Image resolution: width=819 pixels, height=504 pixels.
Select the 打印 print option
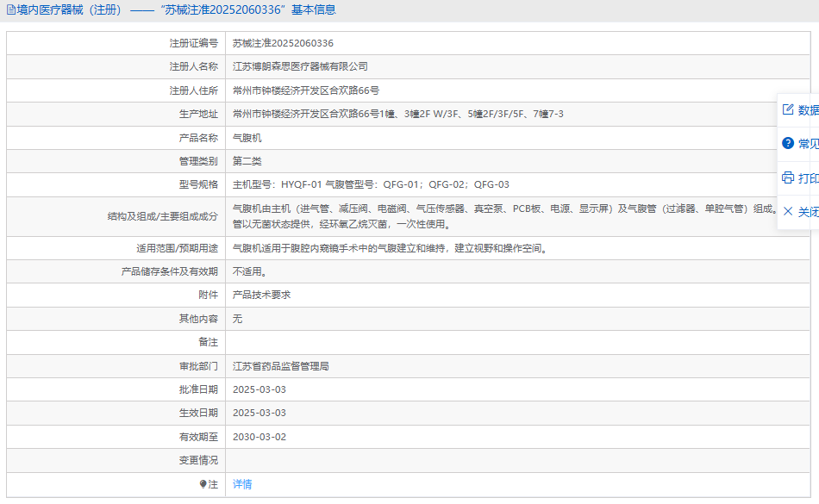click(x=809, y=178)
